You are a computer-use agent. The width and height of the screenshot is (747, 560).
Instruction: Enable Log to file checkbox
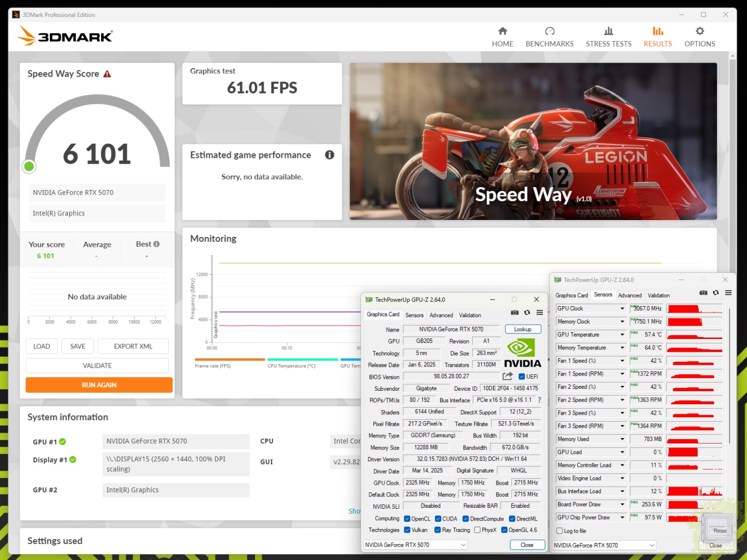560,531
